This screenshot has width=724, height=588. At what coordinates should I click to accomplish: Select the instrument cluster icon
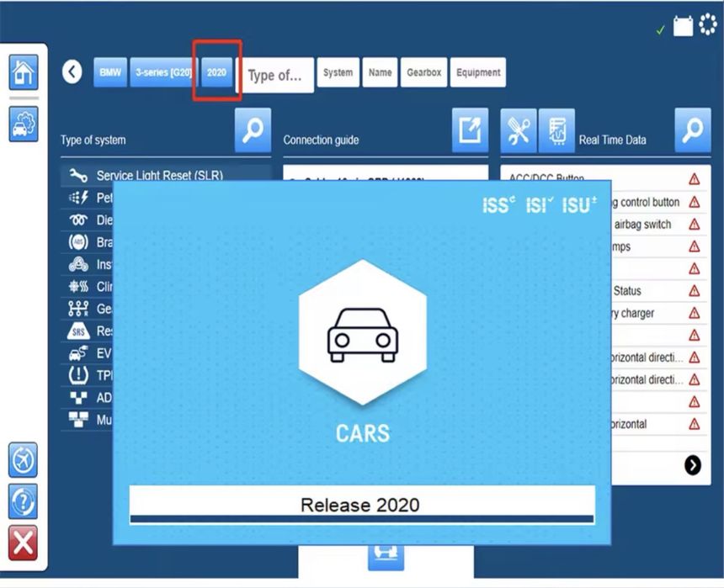click(78, 264)
